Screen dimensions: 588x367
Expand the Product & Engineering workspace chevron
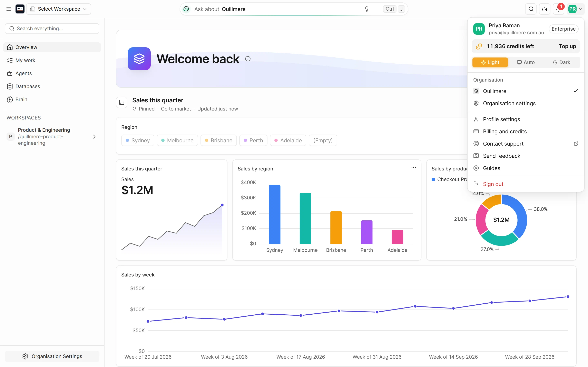(x=94, y=137)
